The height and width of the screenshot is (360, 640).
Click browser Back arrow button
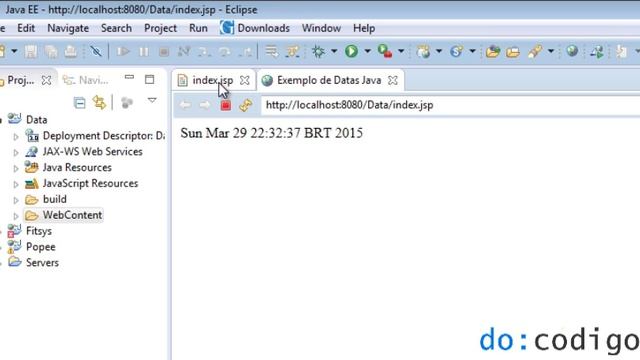pyautogui.click(x=185, y=105)
